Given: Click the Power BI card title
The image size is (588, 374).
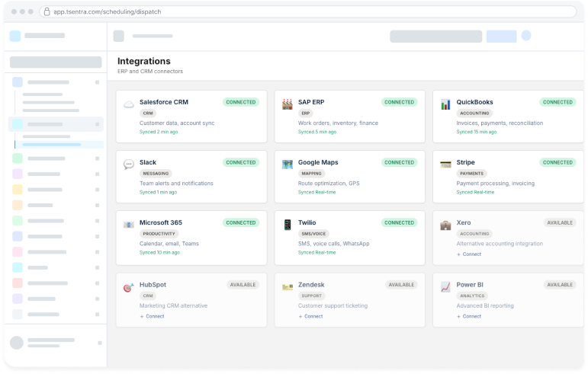Looking at the screenshot, I should 470,285.
